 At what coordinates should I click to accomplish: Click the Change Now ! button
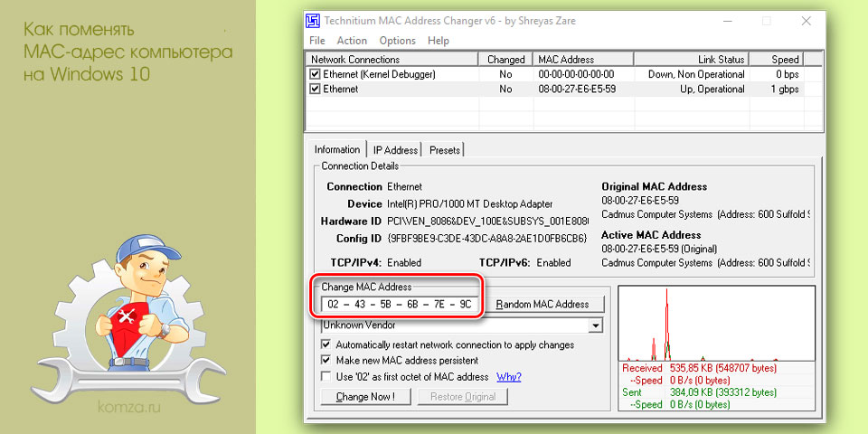tap(365, 396)
